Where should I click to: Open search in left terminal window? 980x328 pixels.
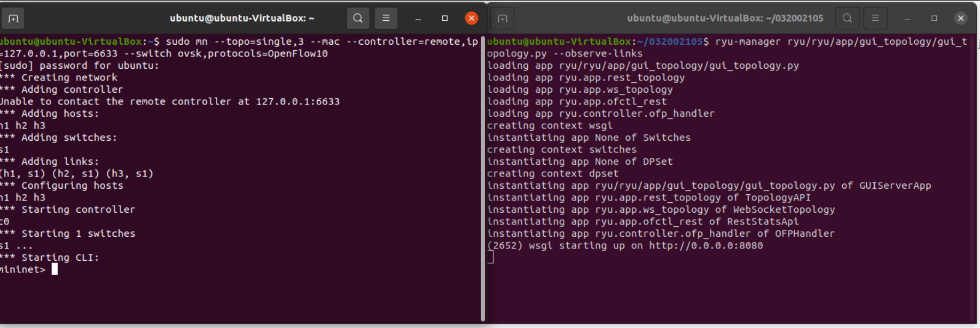pyautogui.click(x=358, y=18)
